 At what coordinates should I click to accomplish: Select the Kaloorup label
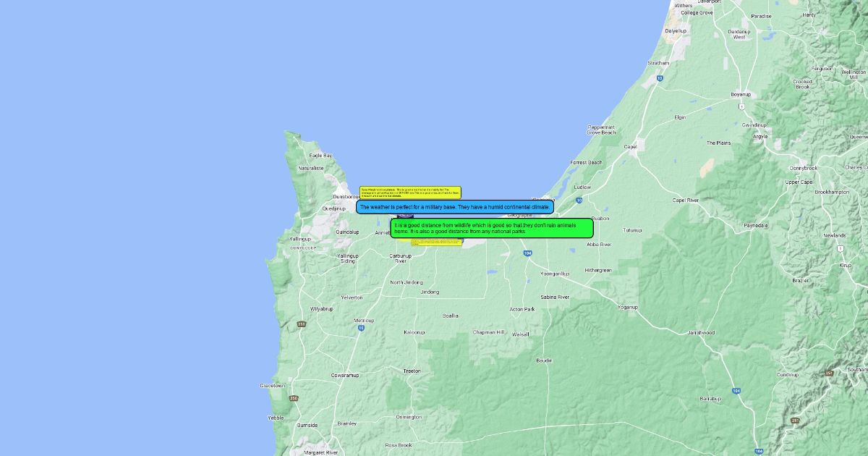coord(414,332)
